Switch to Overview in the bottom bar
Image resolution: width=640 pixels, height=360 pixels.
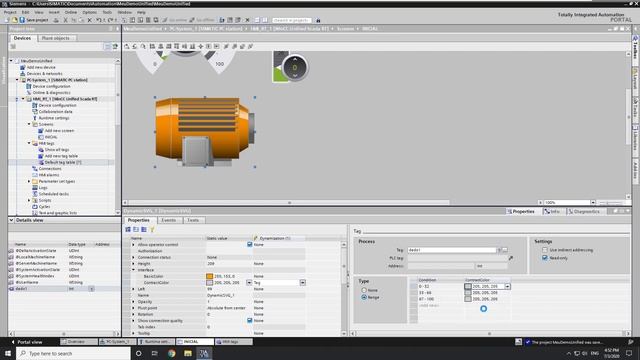click(79, 342)
